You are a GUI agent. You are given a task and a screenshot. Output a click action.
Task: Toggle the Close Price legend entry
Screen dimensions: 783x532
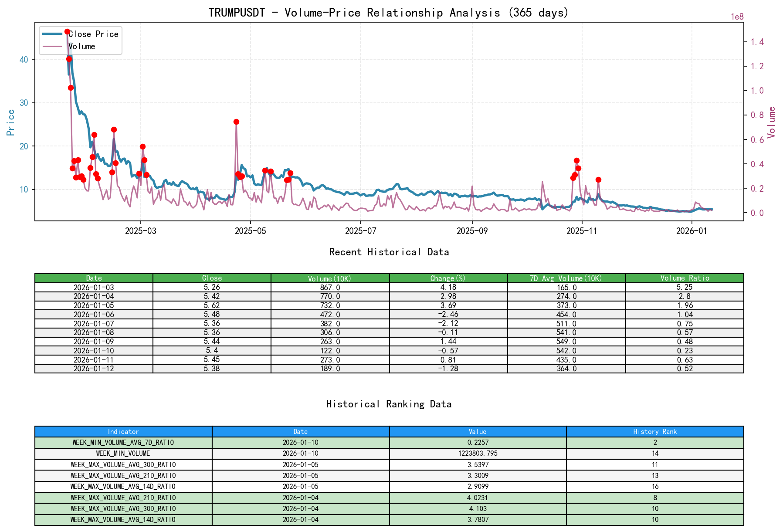point(93,34)
